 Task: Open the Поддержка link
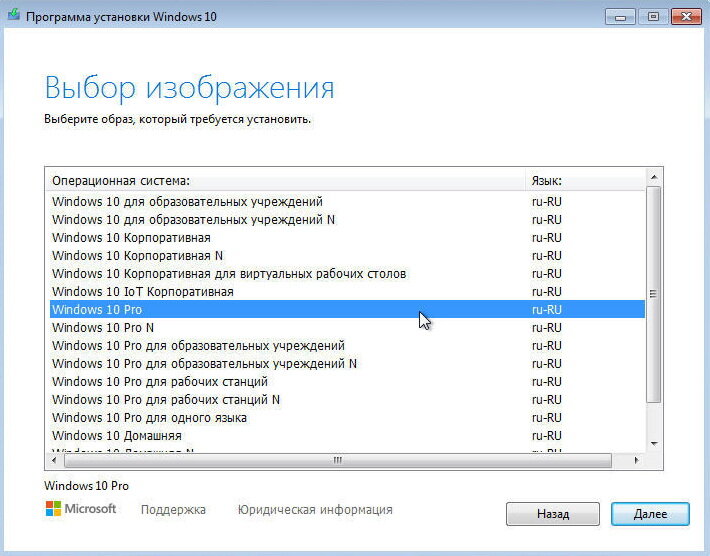pyautogui.click(x=173, y=510)
